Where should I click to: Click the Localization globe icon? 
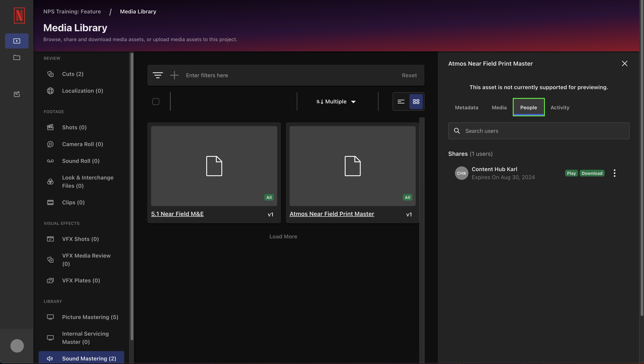coord(50,91)
